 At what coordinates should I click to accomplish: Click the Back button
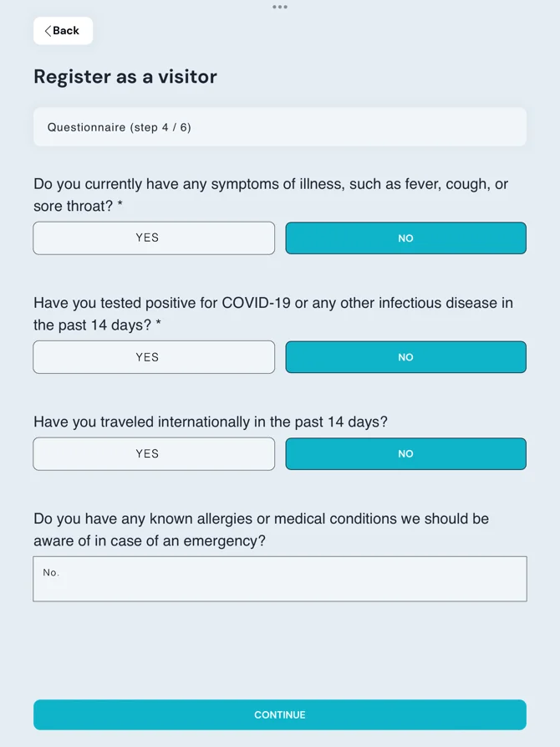coord(63,30)
